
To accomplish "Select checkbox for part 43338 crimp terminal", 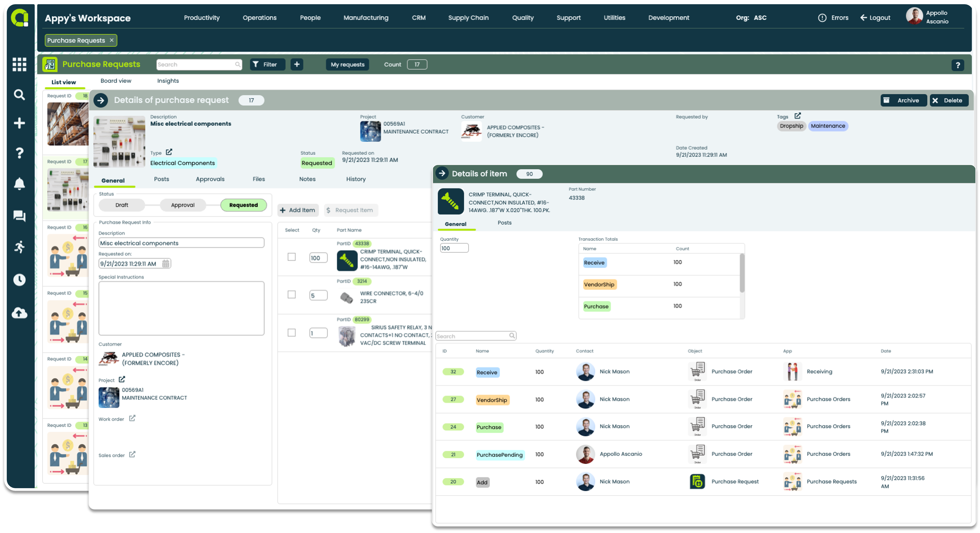I will (x=291, y=257).
